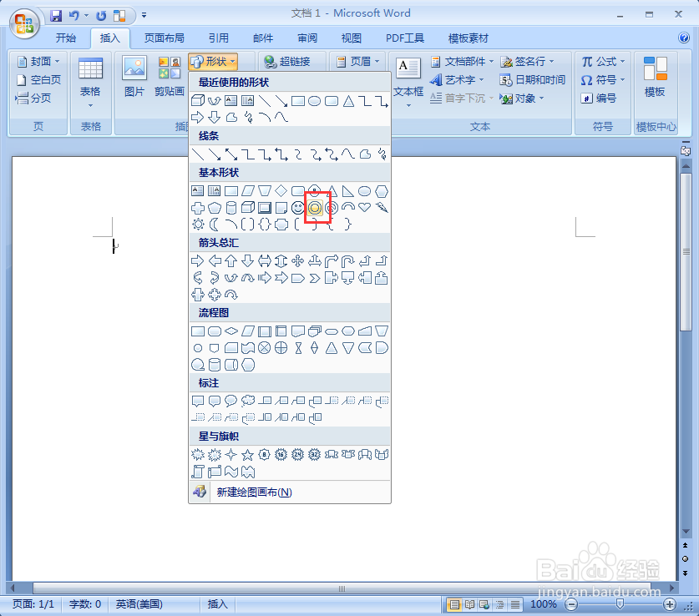Select the sun shape

(x=198, y=224)
